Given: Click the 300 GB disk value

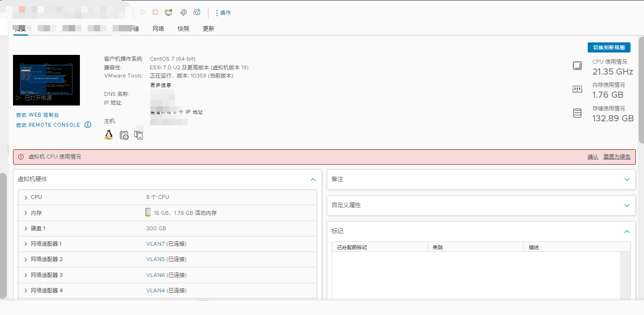Looking at the screenshot, I should pos(156,228).
